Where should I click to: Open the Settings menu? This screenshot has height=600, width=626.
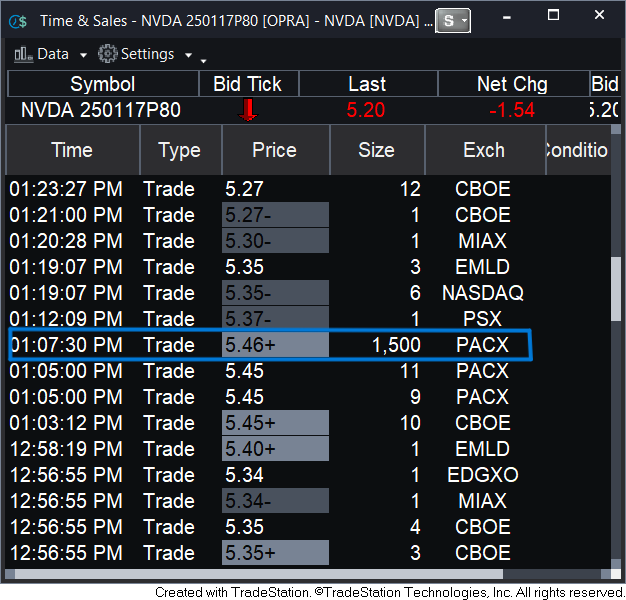click(145, 54)
